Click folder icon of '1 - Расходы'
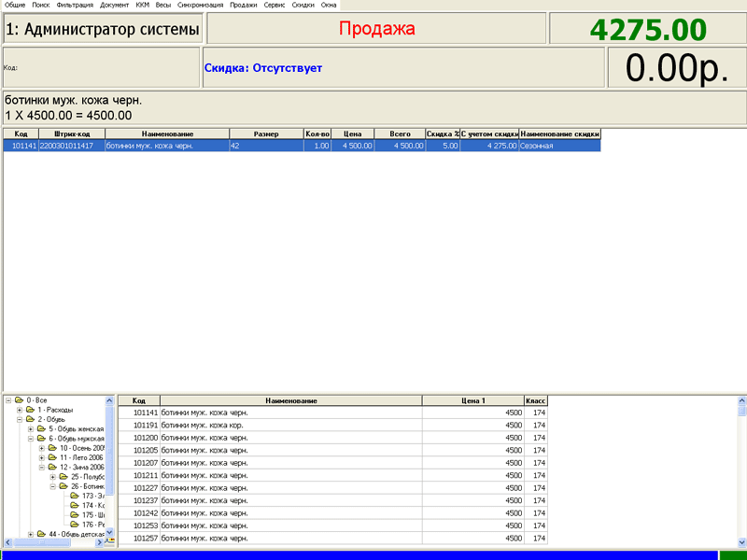This screenshot has height=560, width=747. point(31,410)
